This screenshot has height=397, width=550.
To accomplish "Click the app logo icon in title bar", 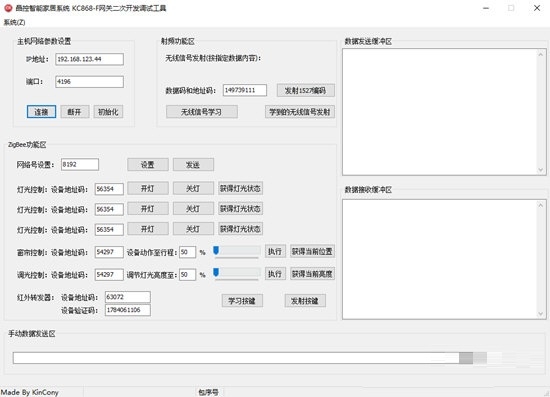I will (8, 8).
